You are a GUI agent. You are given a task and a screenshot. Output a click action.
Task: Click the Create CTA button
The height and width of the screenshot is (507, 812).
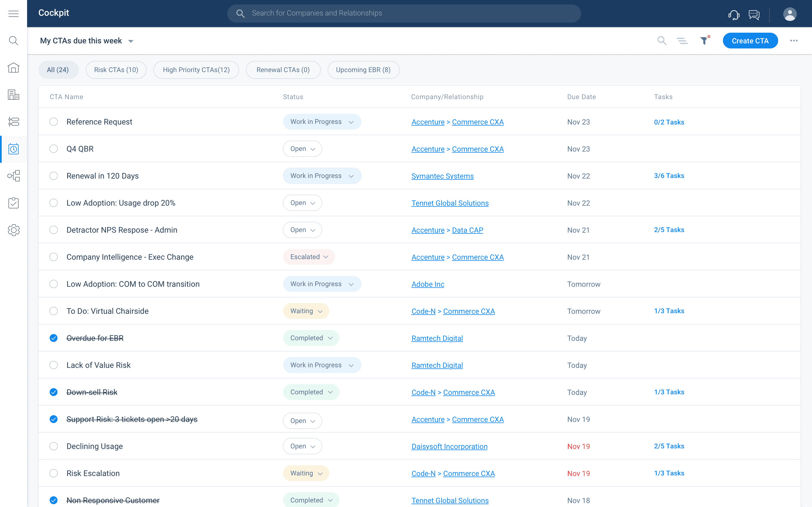[x=750, y=41]
